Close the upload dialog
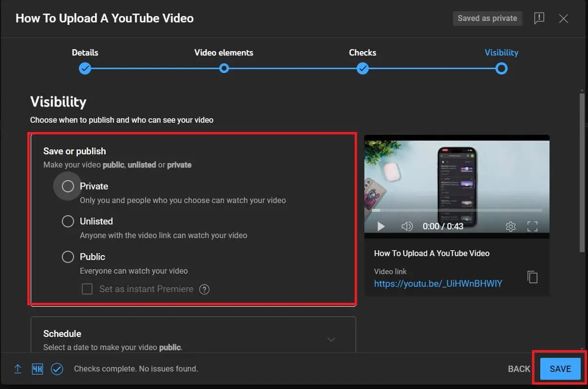 point(564,19)
